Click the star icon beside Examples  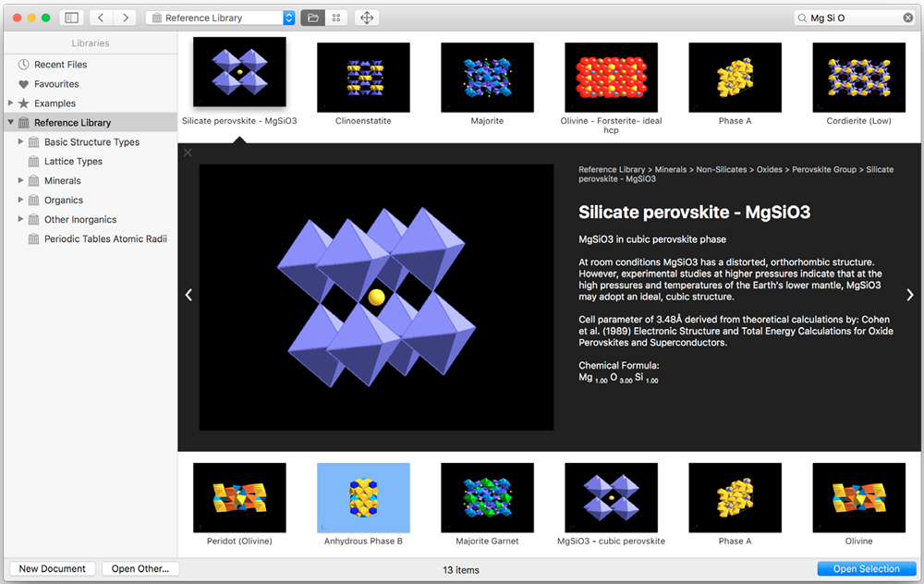tap(24, 103)
